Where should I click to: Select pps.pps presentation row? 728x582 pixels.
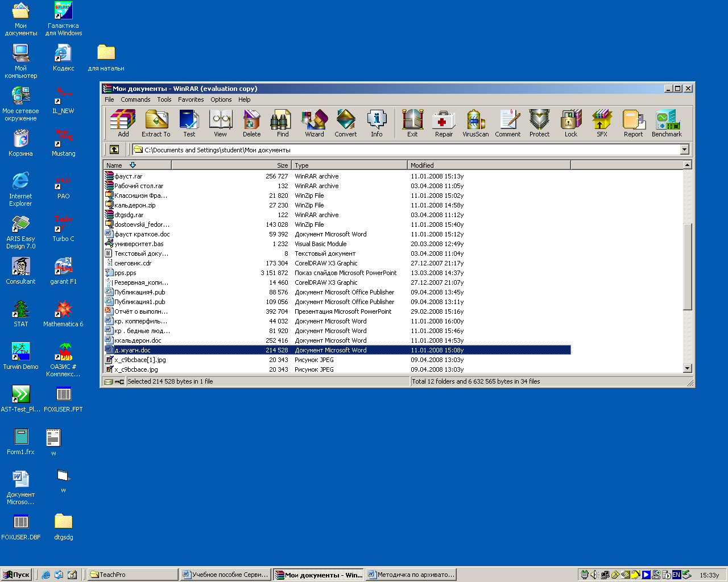click(x=337, y=273)
